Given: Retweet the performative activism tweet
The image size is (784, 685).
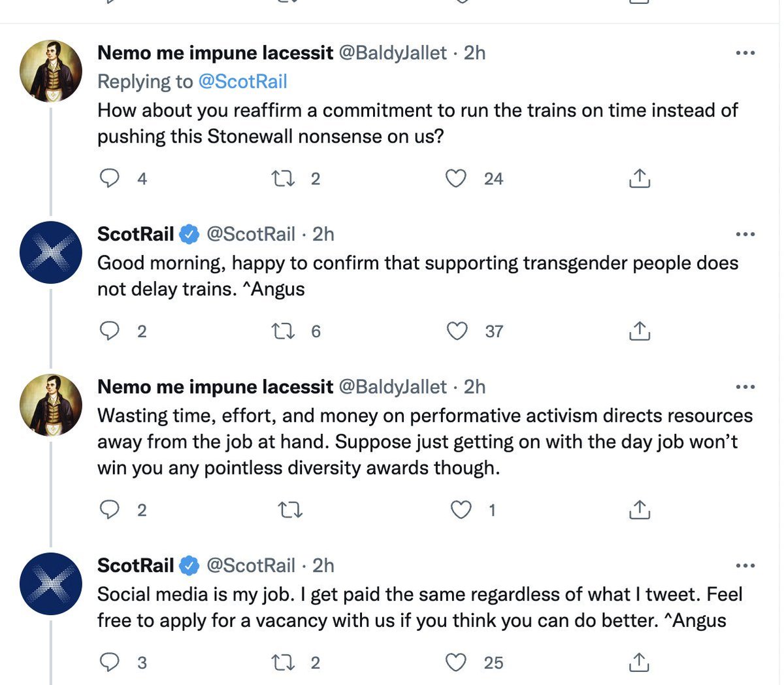Looking at the screenshot, I should (x=289, y=510).
